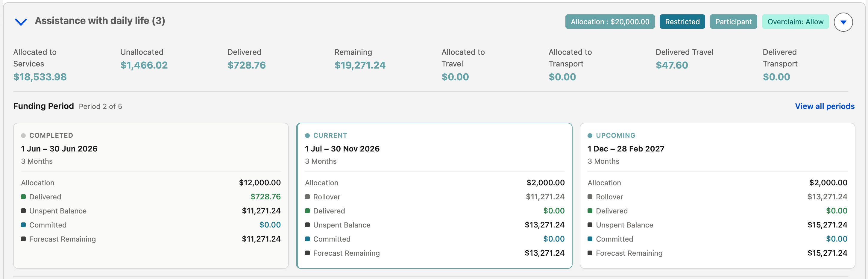Select the Completed funding period card
The width and height of the screenshot is (868, 279).
pos(151,196)
